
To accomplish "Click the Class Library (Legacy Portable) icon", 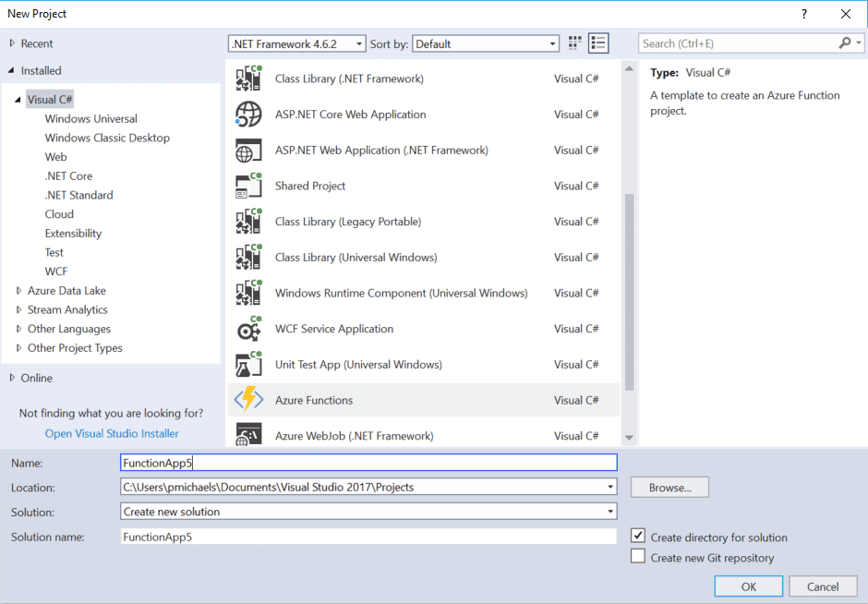I will coord(248,222).
